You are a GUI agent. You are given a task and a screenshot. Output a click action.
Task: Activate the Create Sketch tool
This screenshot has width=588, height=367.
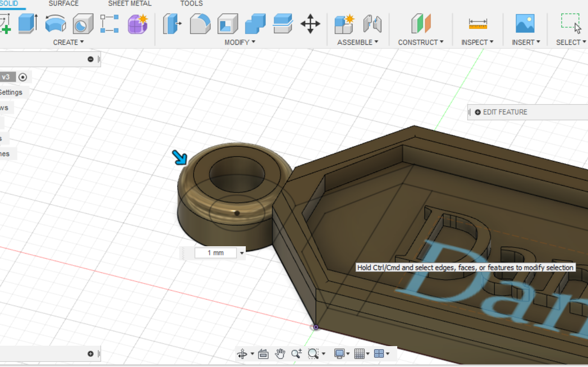tap(5, 24)
